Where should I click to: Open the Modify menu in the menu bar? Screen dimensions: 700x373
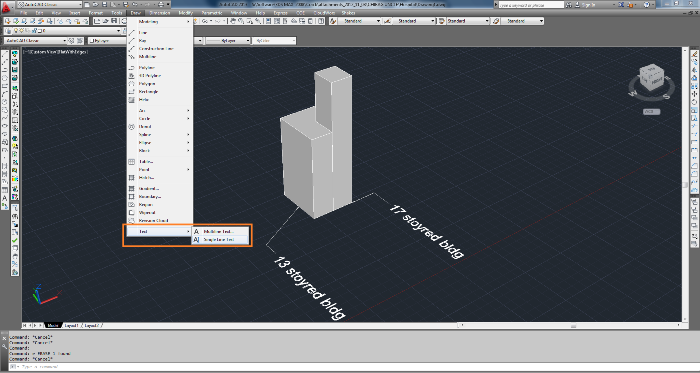point(185,13)
